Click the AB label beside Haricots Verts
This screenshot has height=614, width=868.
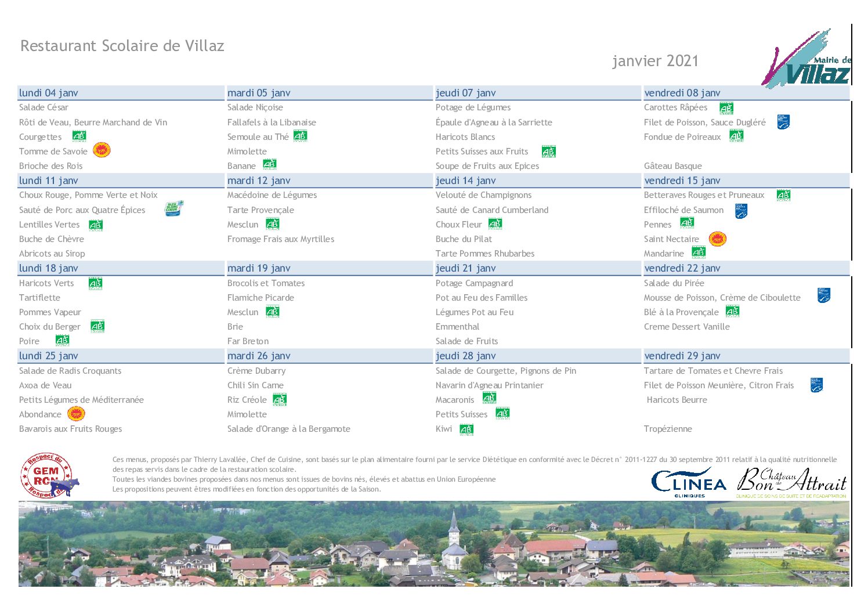click(95, 283)
